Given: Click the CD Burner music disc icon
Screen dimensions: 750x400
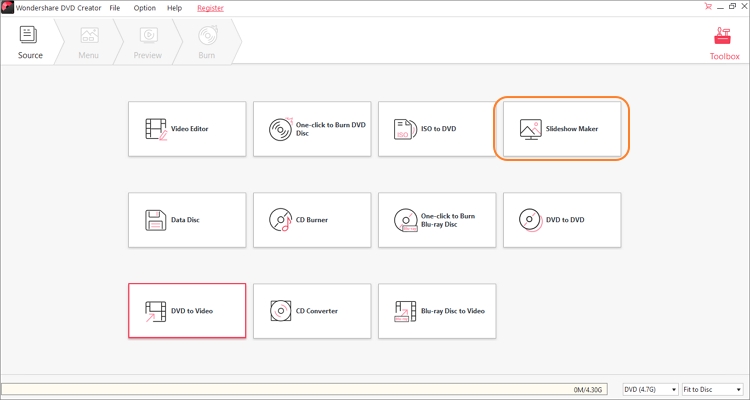Looking at the screenshot, I should 281,220.
